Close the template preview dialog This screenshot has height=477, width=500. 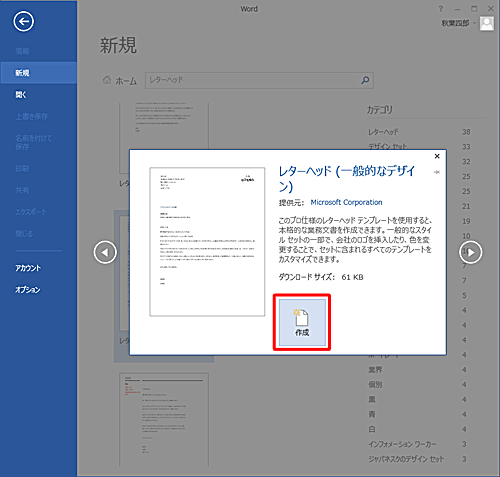(x=437, y=156)
